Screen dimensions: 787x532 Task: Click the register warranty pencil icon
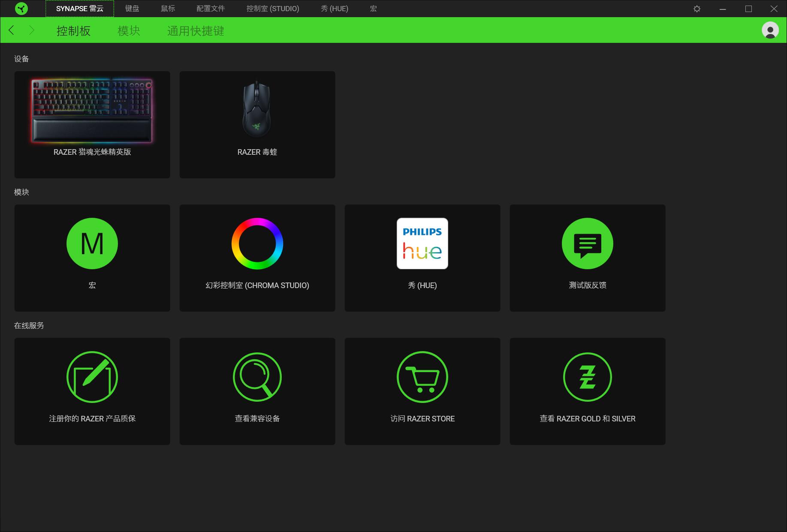point(92,377)
